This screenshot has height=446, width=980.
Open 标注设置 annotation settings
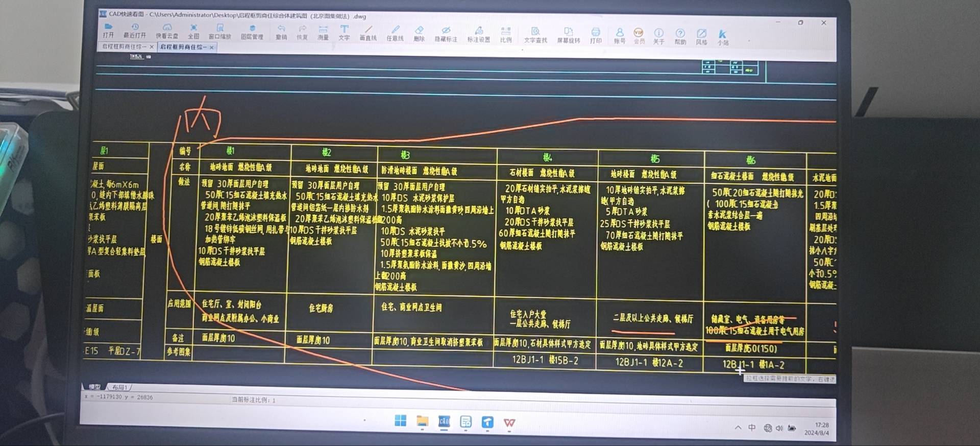[x=479, y=35]
